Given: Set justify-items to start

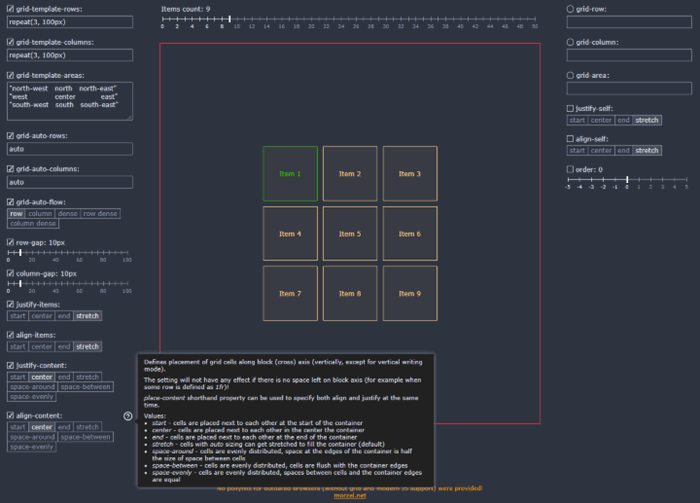Looking at the screenshot, I should (x=18, y=316).
